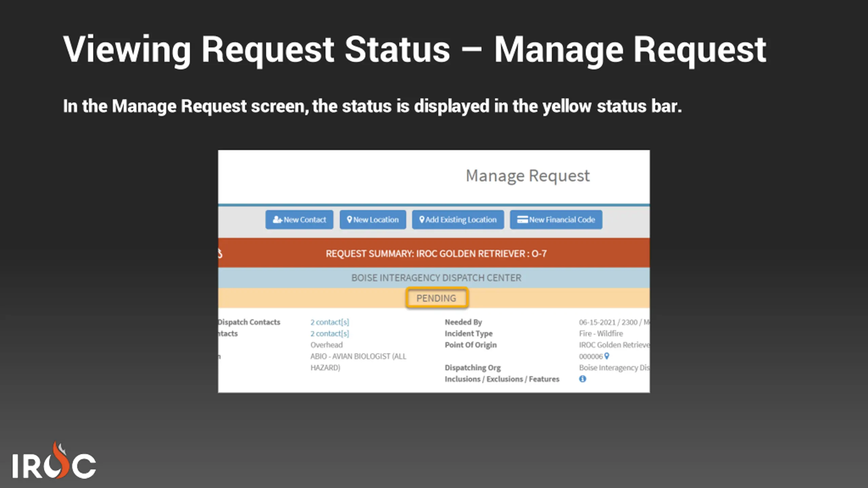The height and width of the screenshot is (488, 868).
Task: Open the Dispatch Contacts 2 contact[s] link
Action: [330, 322]
